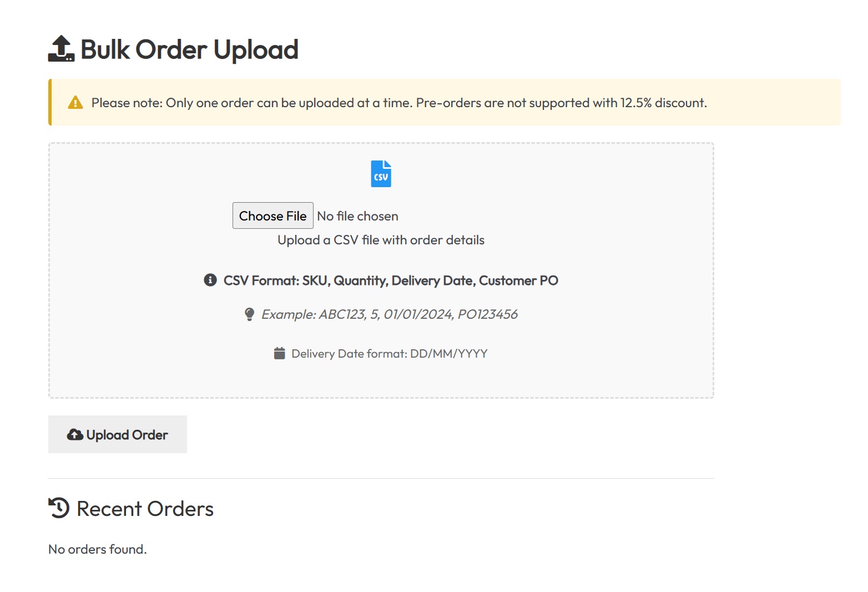Click the info circle icon near CSV Format

tap(210, 280)
